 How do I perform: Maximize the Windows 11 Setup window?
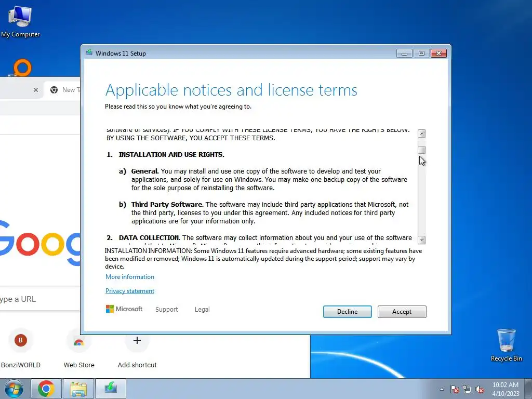(x=421, y=54)
